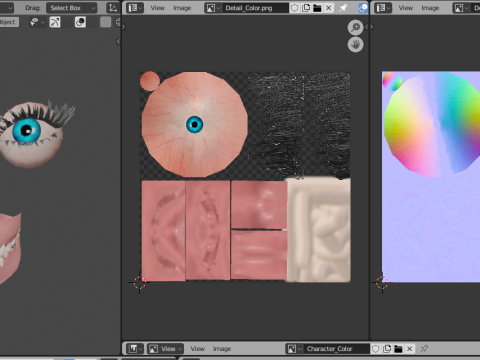Open editor type dropdown of right image editor

[383, 8]
